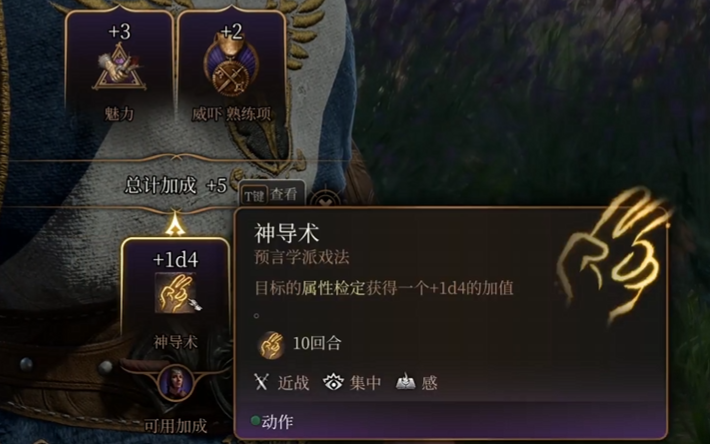Click the 属性检定 highlighted keyword link
Viewport: 710px width, 444px height.
tap(333, 288)
